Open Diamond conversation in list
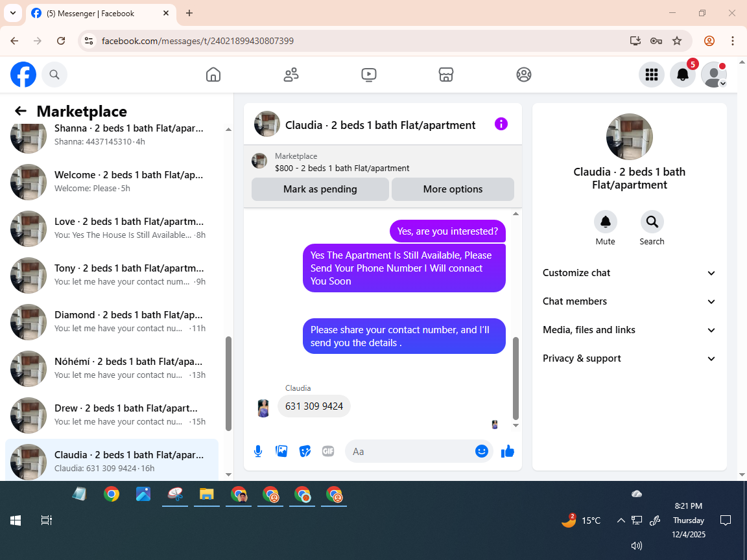The image size is (747, 560). click(112, 322)
